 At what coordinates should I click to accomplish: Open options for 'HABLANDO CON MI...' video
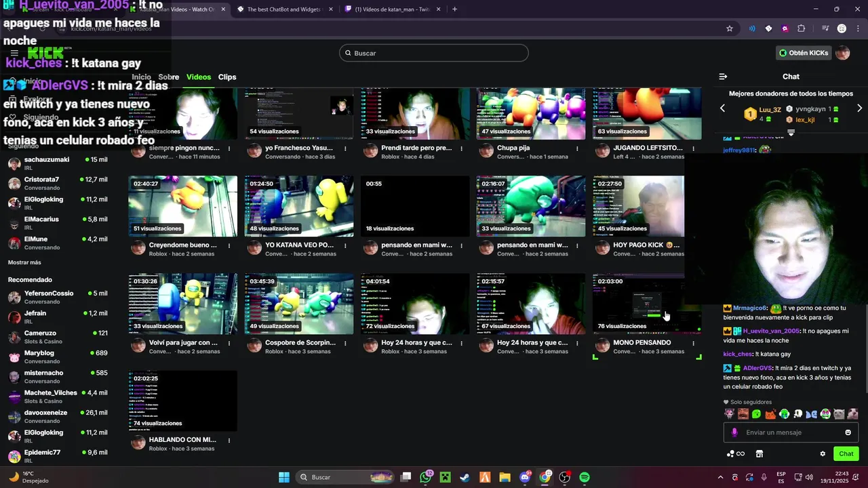coord(229,440)
